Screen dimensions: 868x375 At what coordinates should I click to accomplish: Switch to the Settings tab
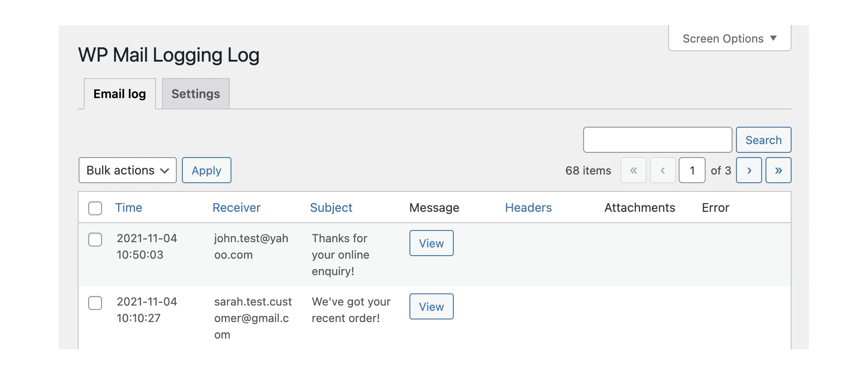pyautogui.click(x=195, y=94)
